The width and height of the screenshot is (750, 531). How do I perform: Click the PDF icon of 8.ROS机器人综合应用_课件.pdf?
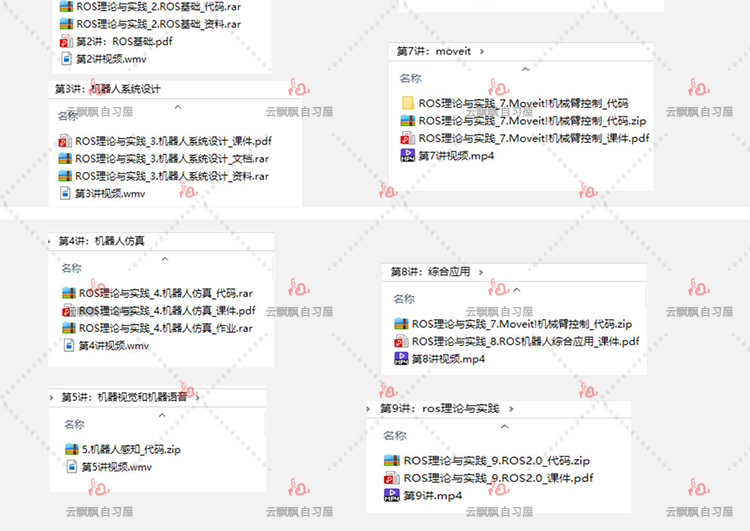point(401,342)
